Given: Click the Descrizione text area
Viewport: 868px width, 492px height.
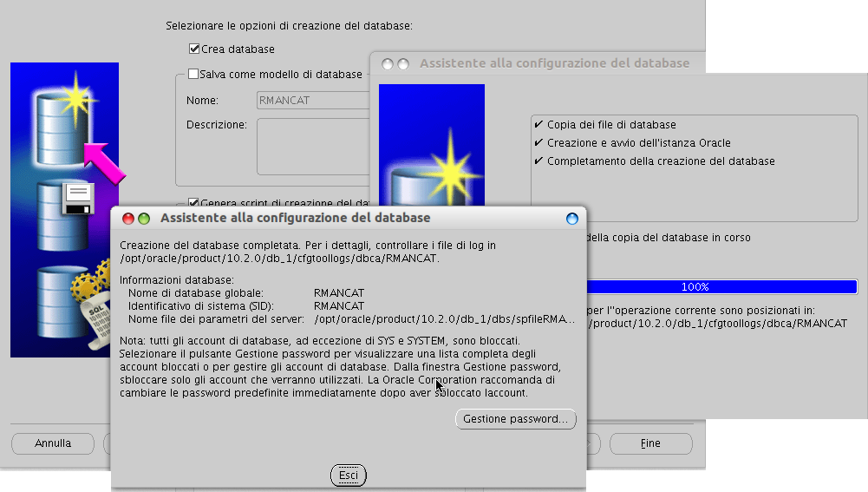Looking at the screenshot, I should (x=313, y=147).
